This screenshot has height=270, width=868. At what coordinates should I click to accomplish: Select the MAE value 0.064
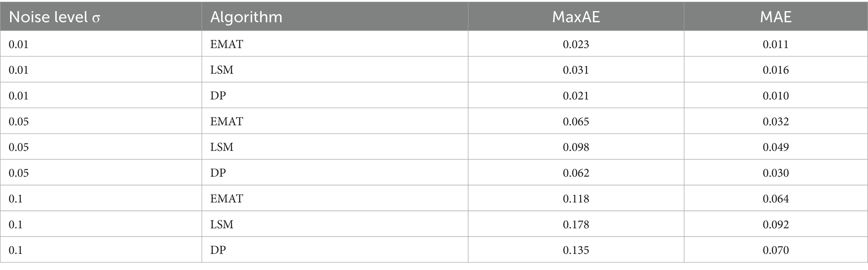point(776,198)
